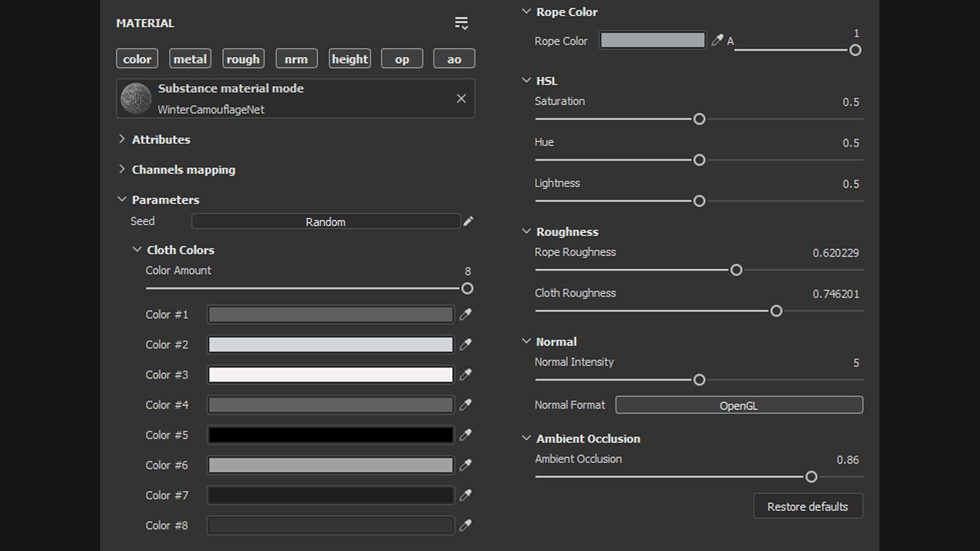Open the Color #2 swatch
The image size is (980, 551).
click(331, 345)
